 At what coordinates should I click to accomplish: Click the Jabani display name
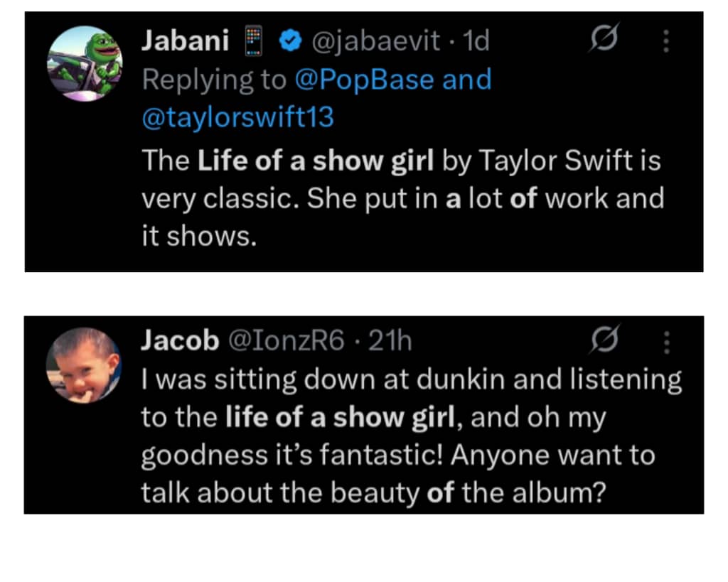(185, 42)
